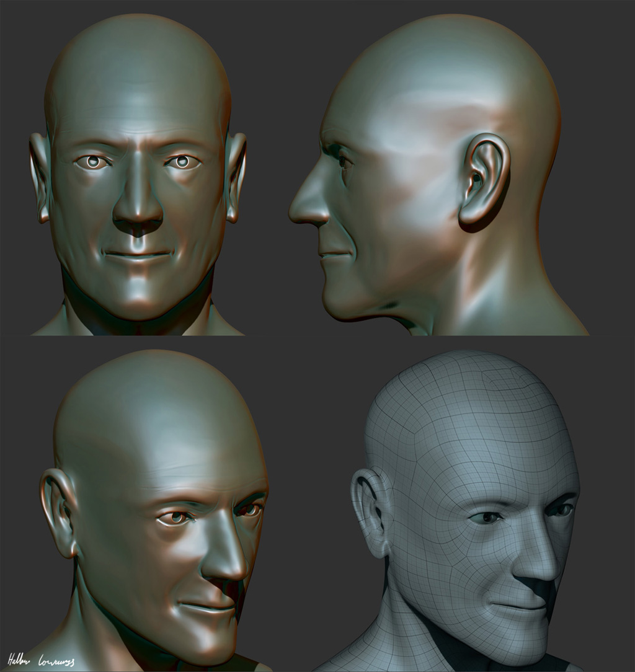The width and height of the screenshot is (635, 672).
Task: Select the three-quarter view sculpt render
Action: point(148,510)
